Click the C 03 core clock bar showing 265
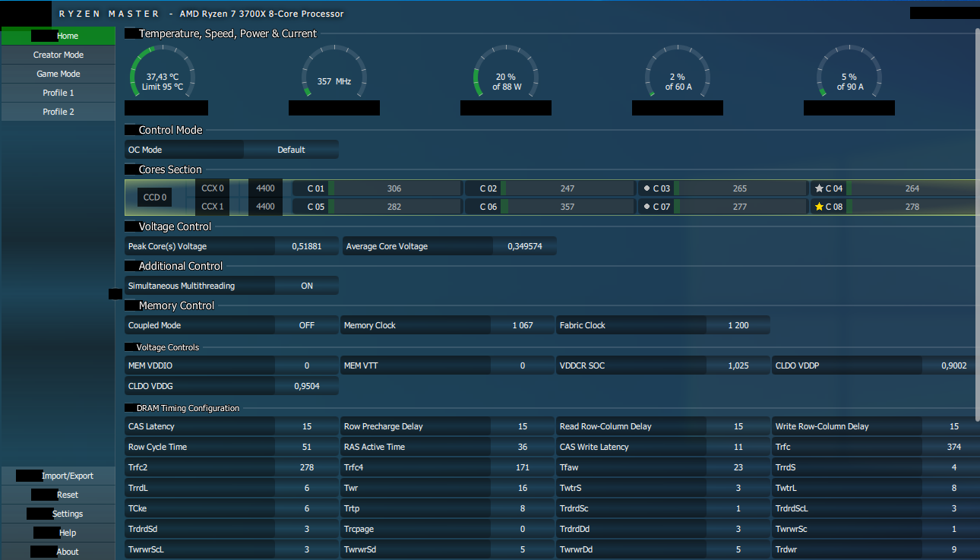This screenshot has height=560, width=980. (740, 188)
